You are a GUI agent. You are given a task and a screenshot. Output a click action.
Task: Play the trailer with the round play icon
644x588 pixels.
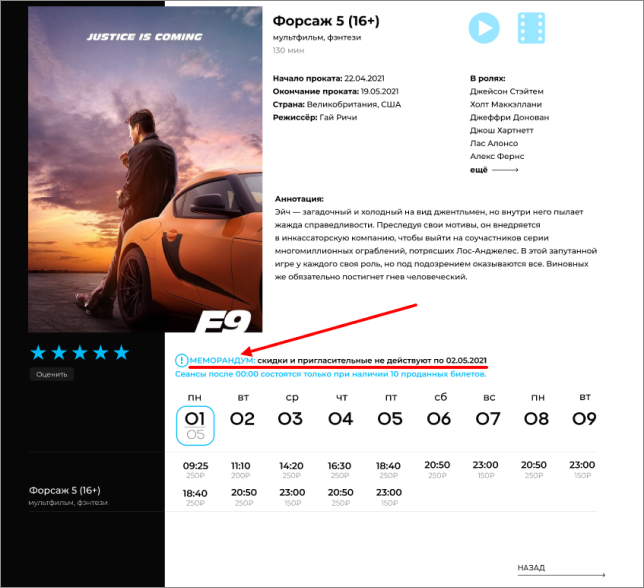484,28
